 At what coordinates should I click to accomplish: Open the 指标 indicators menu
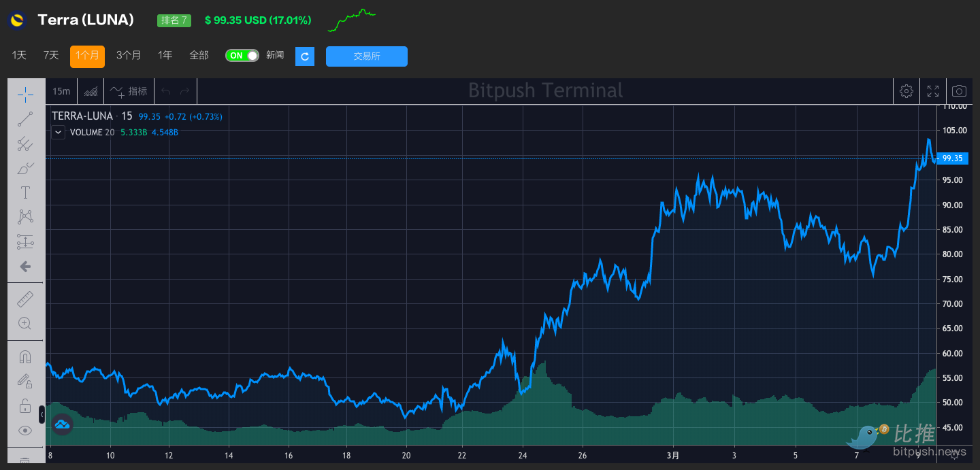coord(129,91)
